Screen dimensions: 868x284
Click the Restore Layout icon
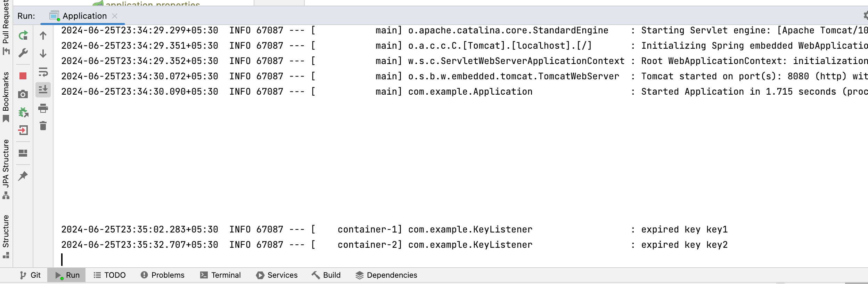pos(23,153)
